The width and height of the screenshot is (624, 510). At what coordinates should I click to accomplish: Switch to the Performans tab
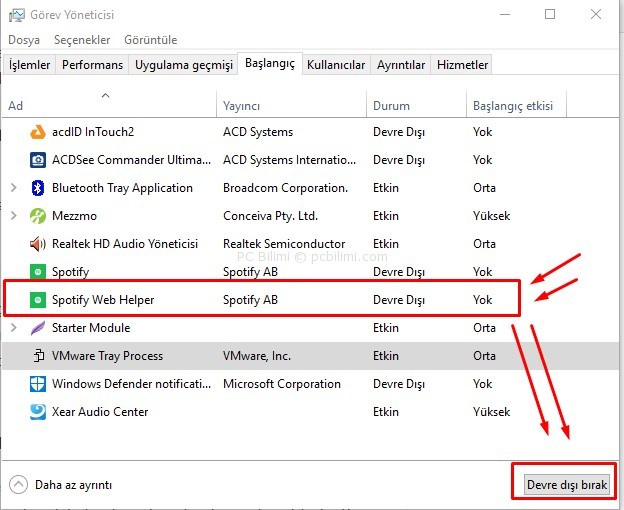click(x=92, y=65)
